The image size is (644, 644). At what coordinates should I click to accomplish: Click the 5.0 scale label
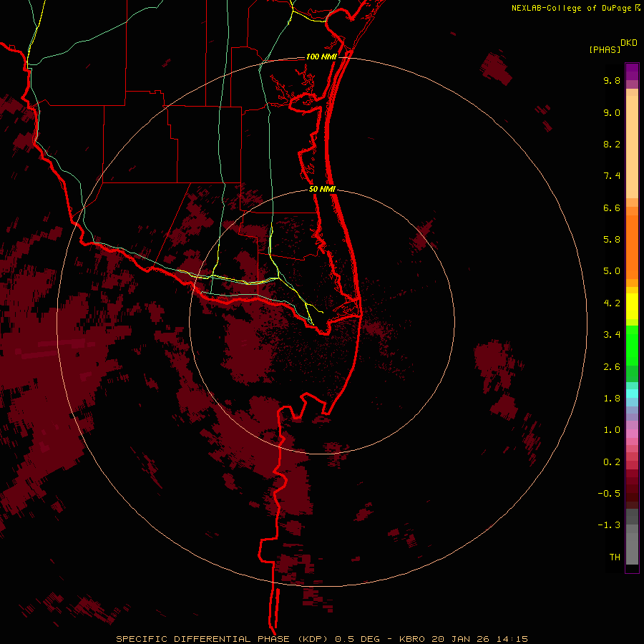pyautogui.click(x=612, y=271)
